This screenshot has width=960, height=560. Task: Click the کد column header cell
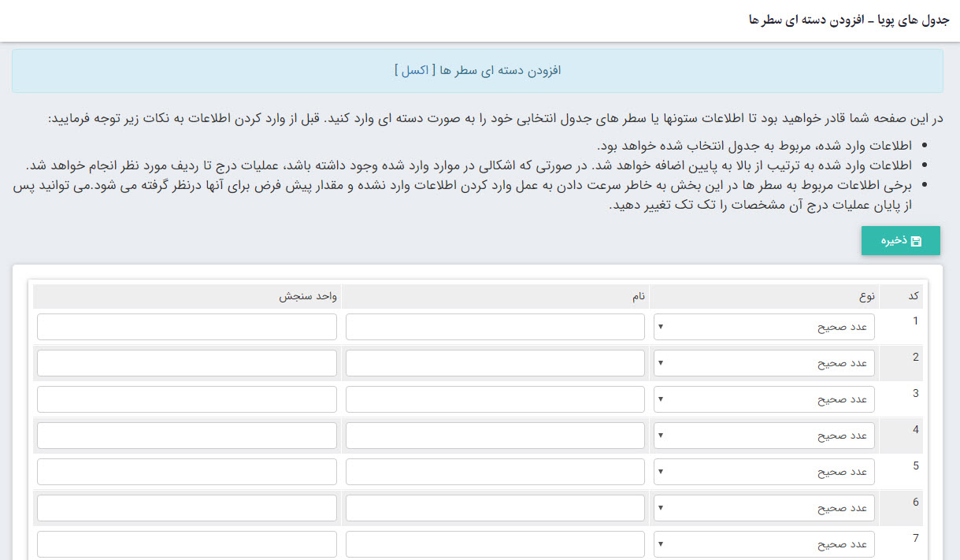[x=910, y=295]
